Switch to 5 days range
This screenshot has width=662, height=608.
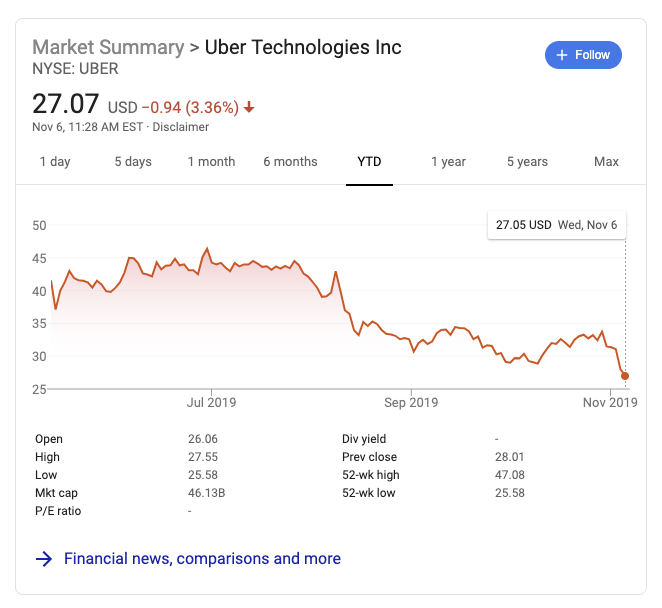point(133,162)
